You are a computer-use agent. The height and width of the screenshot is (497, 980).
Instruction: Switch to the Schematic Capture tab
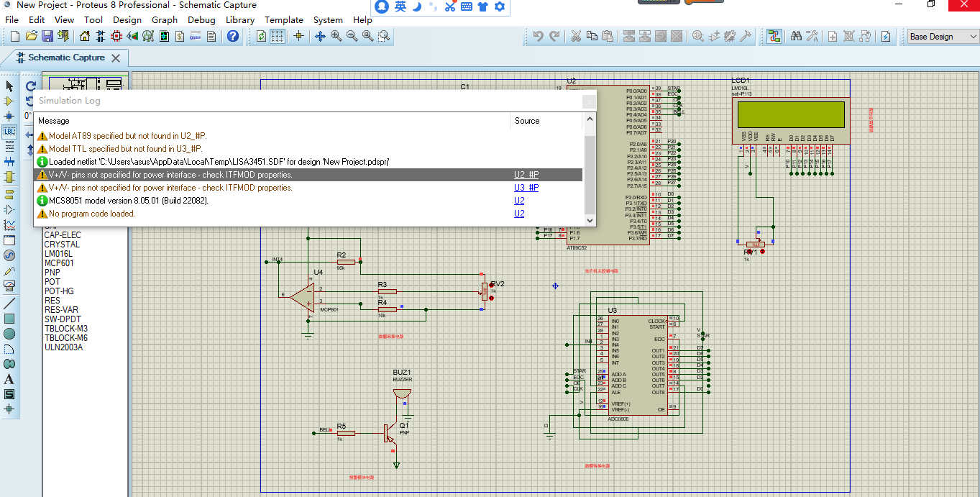[66, 58]
